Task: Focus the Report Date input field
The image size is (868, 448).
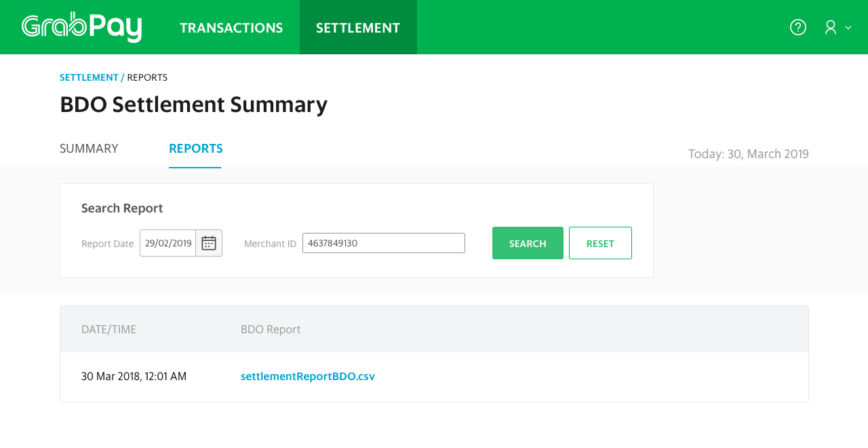Action: click(168, 243)
